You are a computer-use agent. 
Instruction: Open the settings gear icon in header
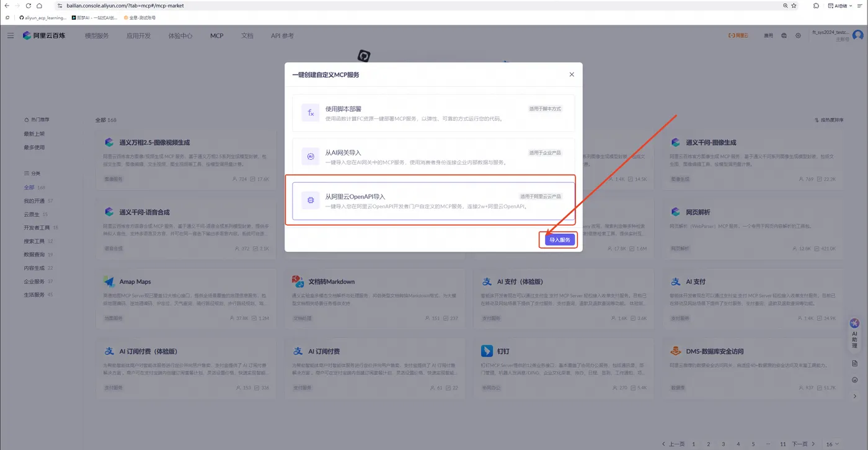[798, 36]
